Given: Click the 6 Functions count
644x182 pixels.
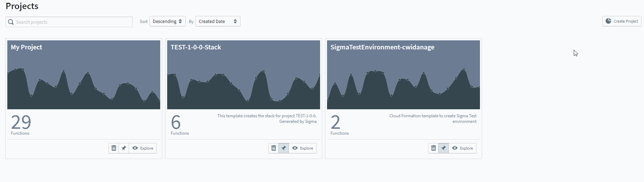Looking at the screenshot, I should tap(180, 125).
